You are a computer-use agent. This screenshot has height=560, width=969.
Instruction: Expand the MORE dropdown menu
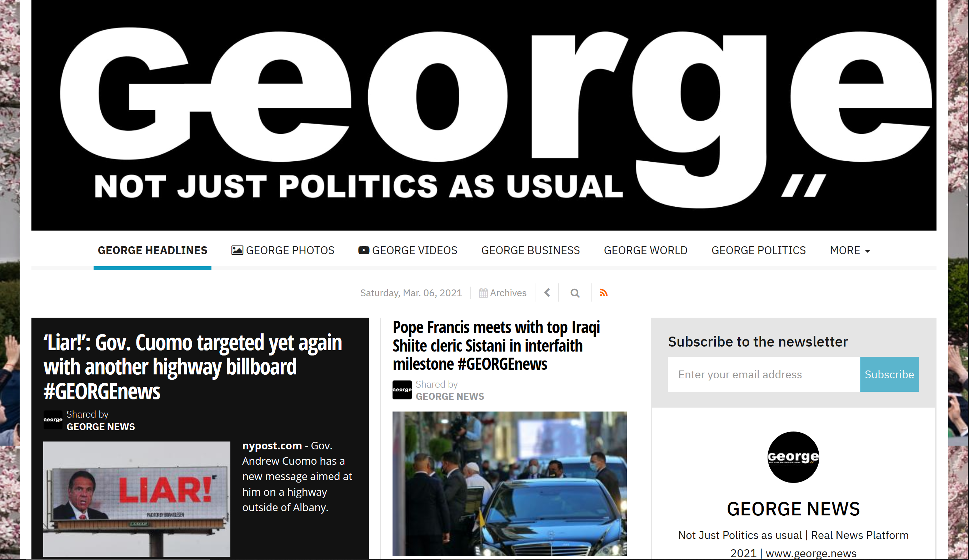[x=850, y=251]
